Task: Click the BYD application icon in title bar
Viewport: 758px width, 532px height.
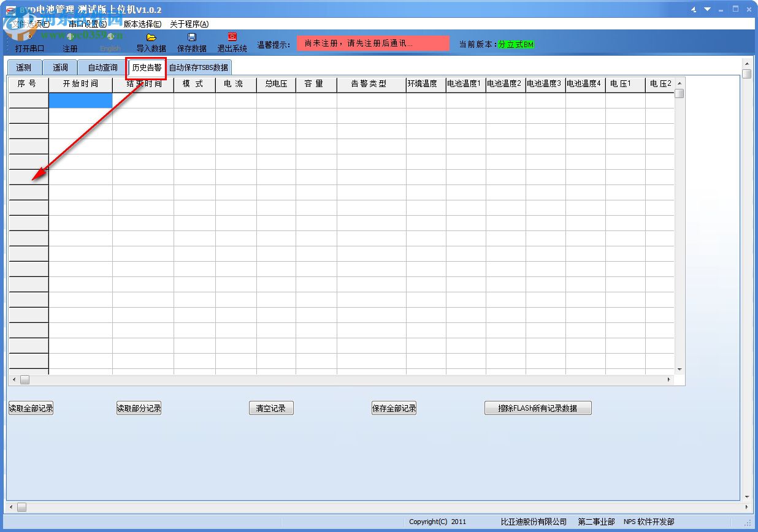Action: tap(11, 10)
